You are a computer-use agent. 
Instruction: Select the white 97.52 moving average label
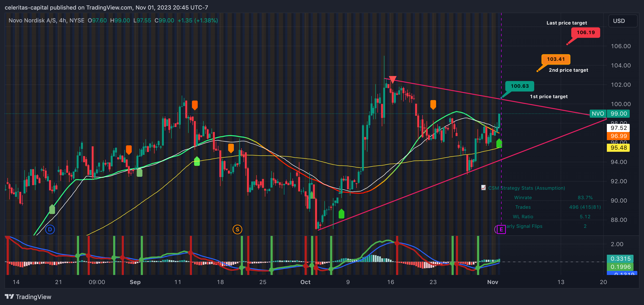(x=619, y=128)
